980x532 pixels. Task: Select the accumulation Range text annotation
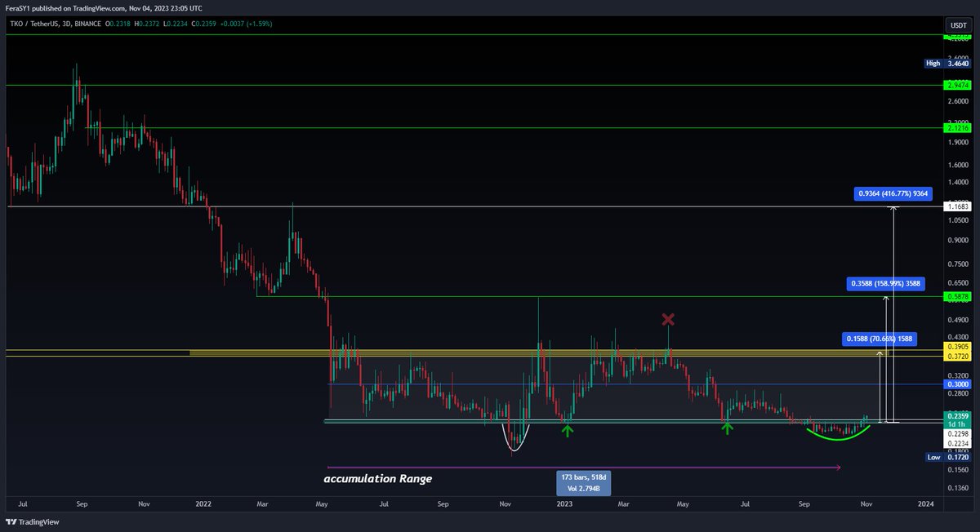click(378, 479)
